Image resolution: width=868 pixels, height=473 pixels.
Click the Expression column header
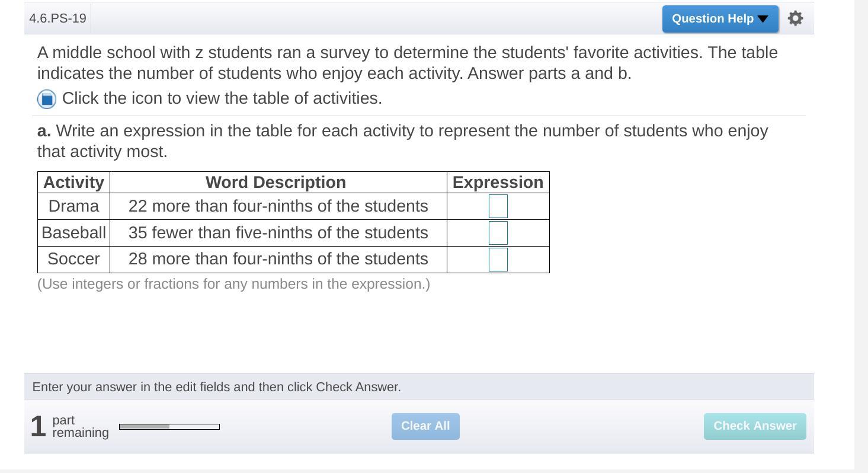[x=498, y=183]
